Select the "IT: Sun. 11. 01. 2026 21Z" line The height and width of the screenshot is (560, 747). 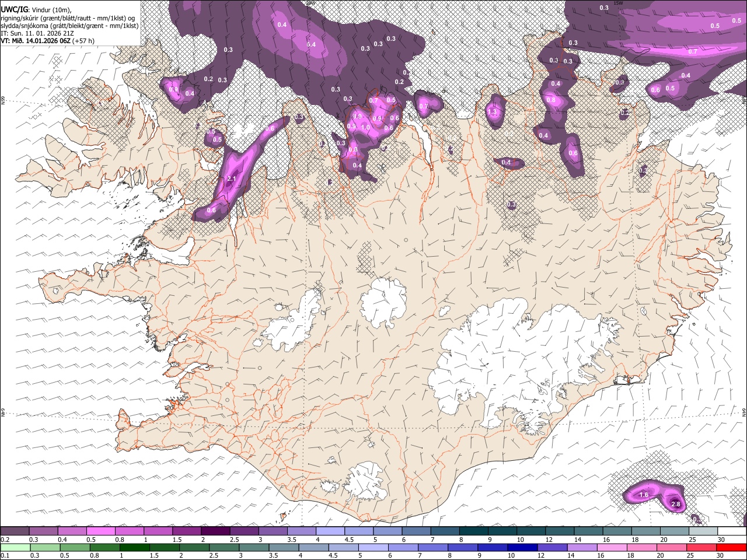pyautogui.click(x=37, y=33)
